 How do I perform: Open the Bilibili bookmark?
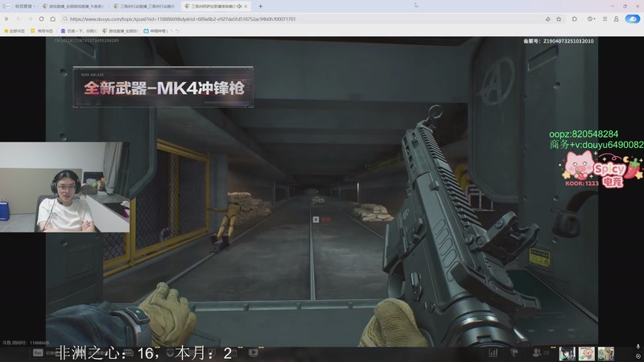[x=161, y=31]
